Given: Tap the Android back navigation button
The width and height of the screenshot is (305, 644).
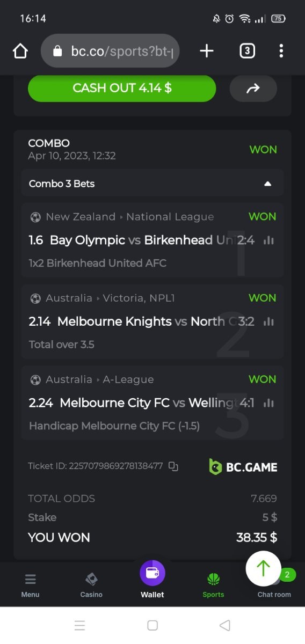Looking at the screenshot, I should click(225, 625).
